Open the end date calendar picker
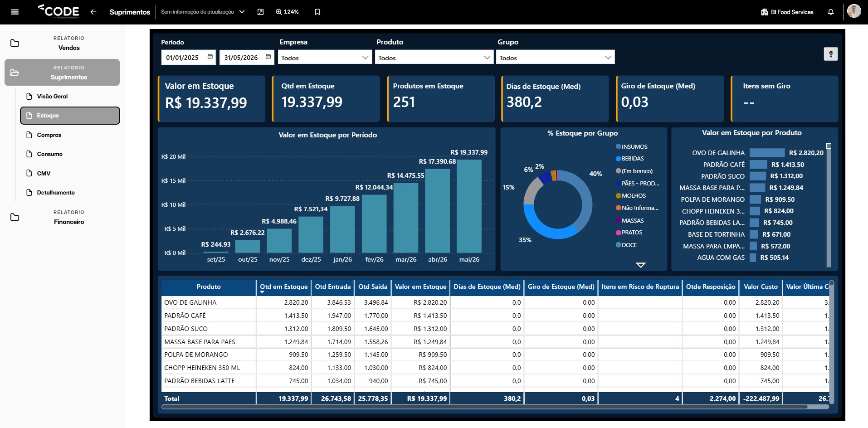 [x=268, y=57]
